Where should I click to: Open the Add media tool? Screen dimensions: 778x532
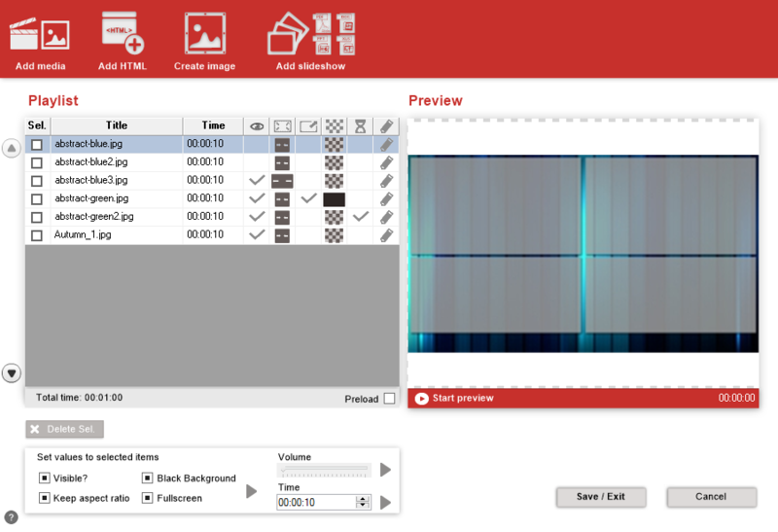[x=40, y=43]
